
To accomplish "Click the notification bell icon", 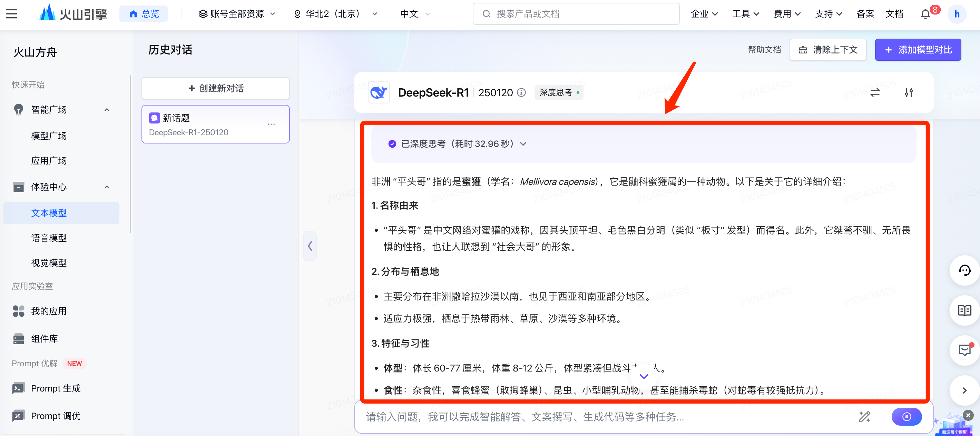I will (x=925, y=14).
